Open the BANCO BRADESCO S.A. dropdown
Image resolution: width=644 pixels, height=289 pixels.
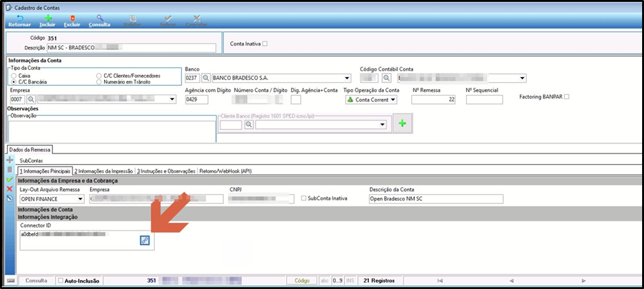pos(348,78)
